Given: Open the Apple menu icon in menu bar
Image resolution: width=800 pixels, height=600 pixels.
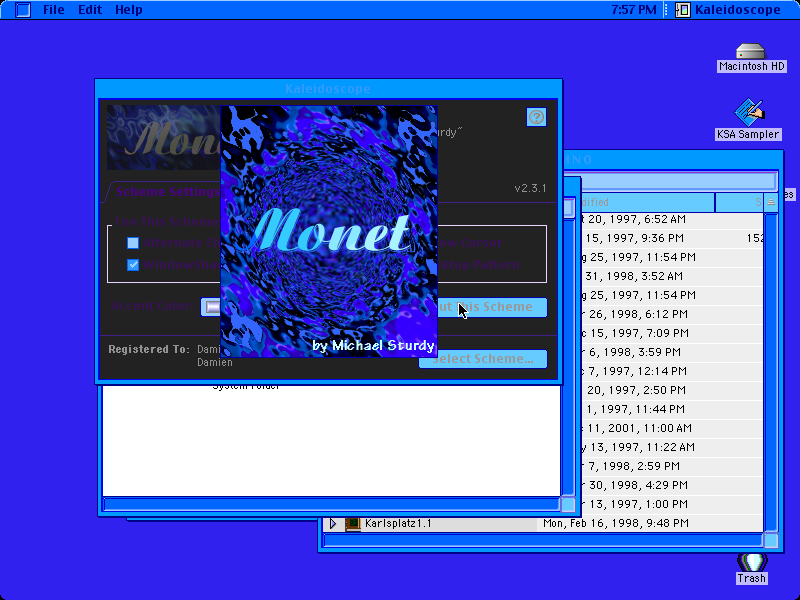Looking at the screenshot, I should 22,10.
